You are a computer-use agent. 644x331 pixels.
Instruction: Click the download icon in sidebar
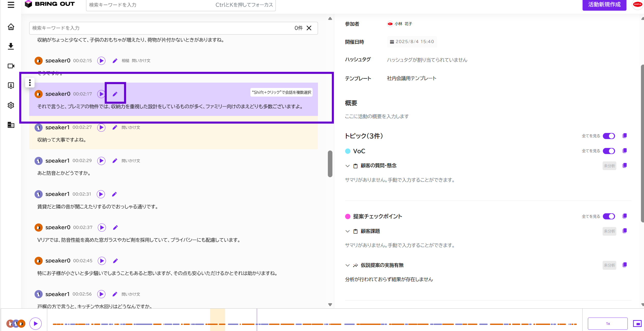tap(11, 46)
